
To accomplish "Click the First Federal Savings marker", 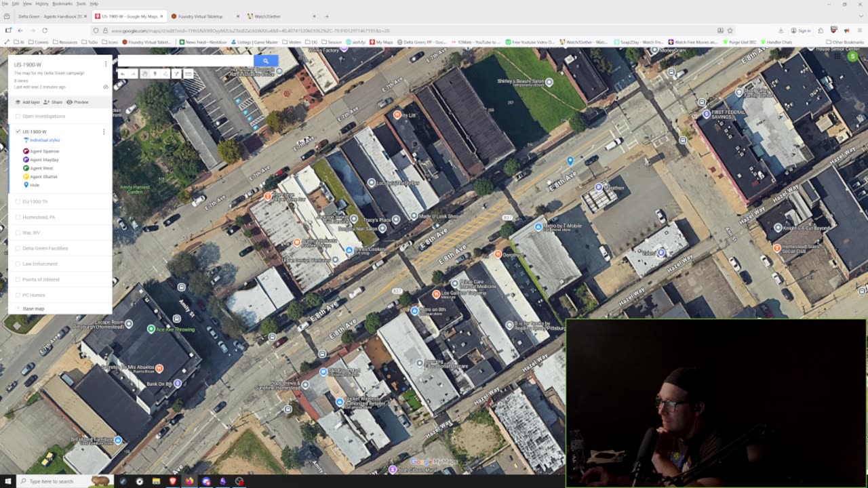I will [x=706, y=114].
